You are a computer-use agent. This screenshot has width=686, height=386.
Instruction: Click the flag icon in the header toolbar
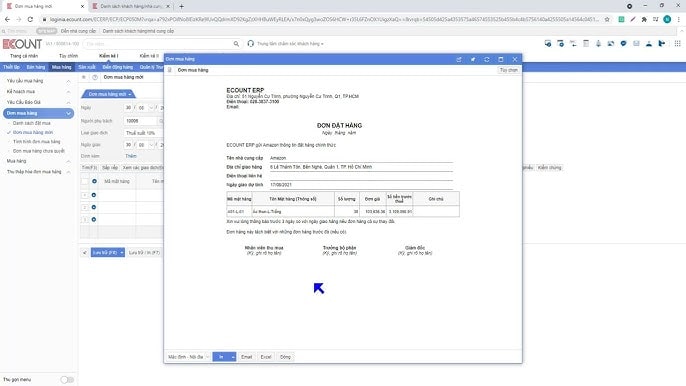[x=662, y=43]
